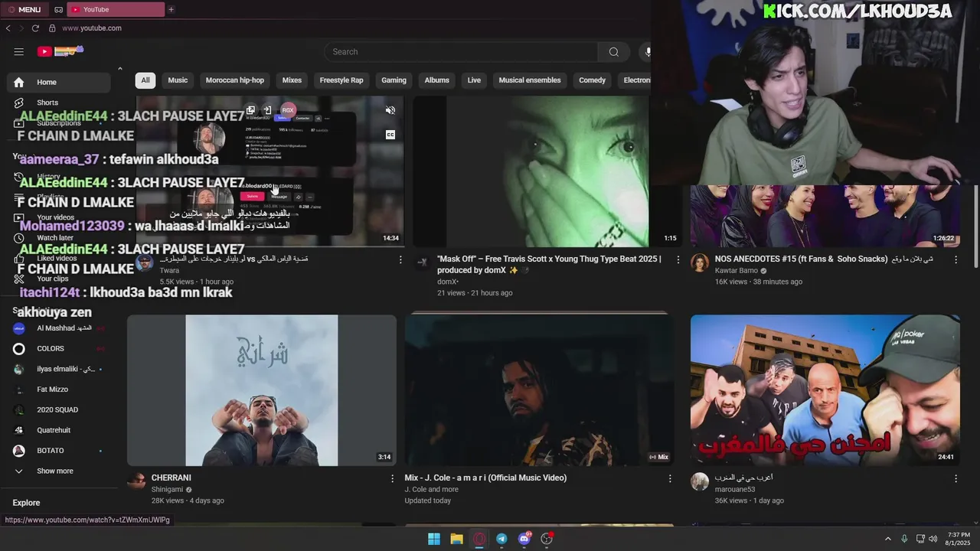Click in the YouTube search box
The width and height of the screenshot is (980, 551).
[x=461, y=52]
